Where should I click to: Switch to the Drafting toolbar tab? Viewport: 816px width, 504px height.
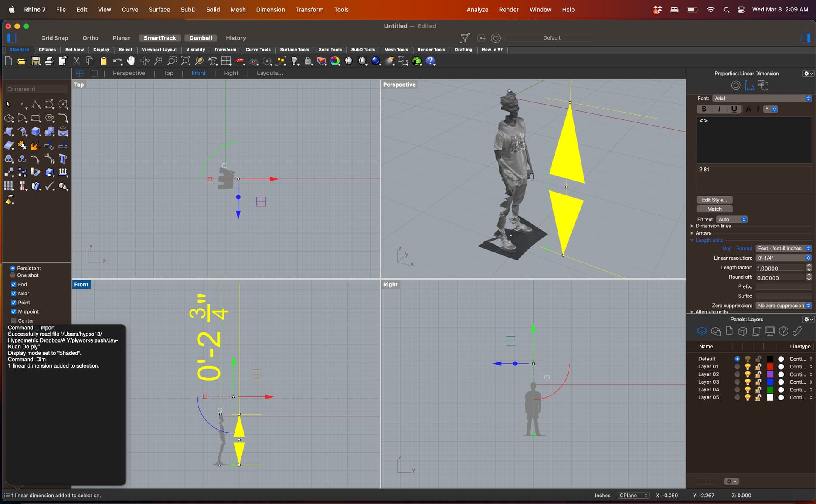click(463, 50)
